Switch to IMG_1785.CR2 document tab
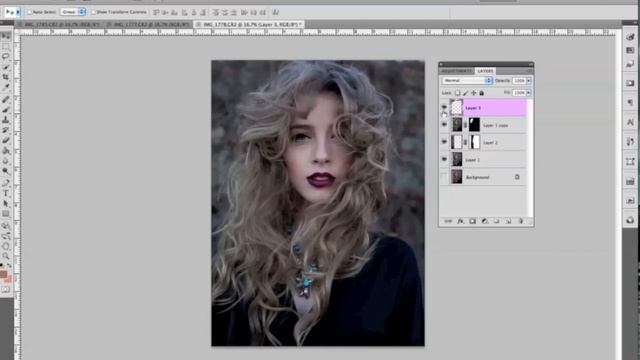The width and height of the screenshot is (640, 360). coord(61,24)
